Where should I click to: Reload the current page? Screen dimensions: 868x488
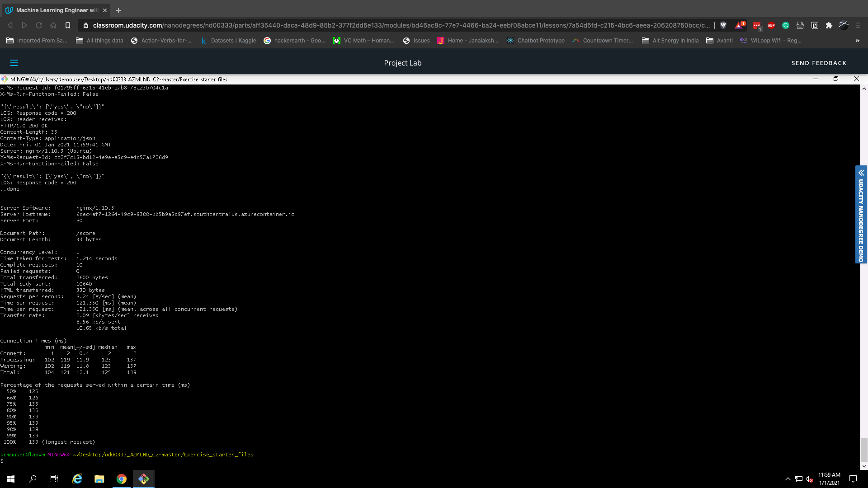[x=39, y=25]
